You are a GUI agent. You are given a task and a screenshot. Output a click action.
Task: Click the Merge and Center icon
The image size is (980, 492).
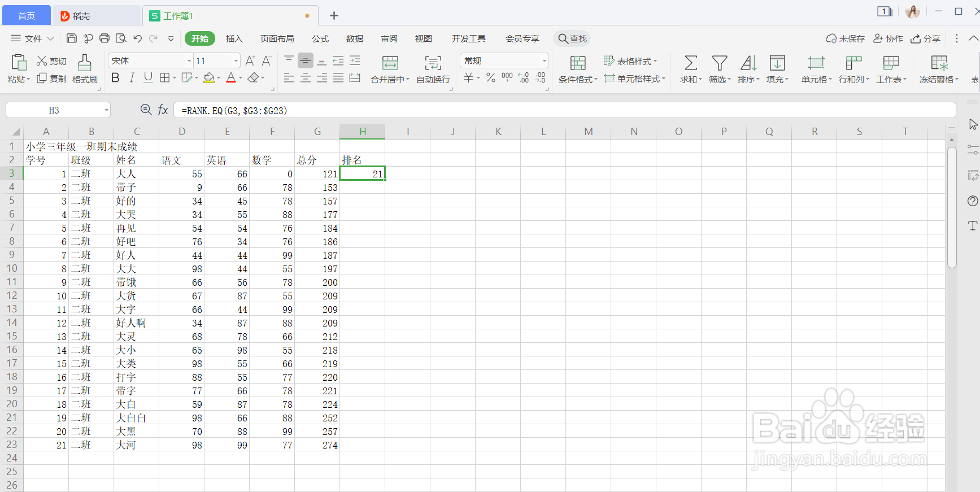pos(390,63)
